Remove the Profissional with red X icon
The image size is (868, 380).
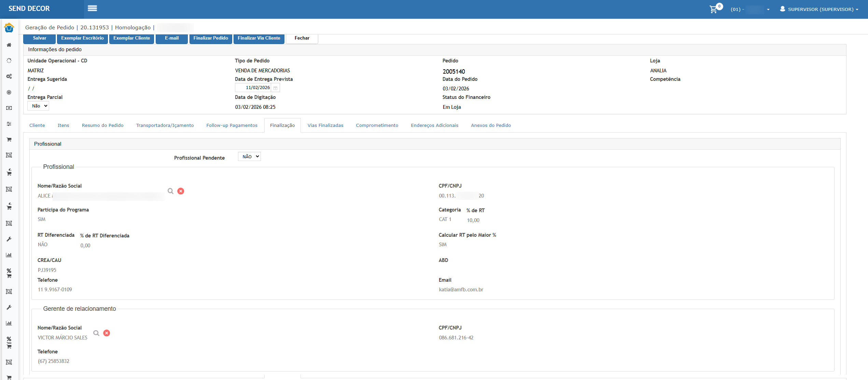click(x=181, y=191)
